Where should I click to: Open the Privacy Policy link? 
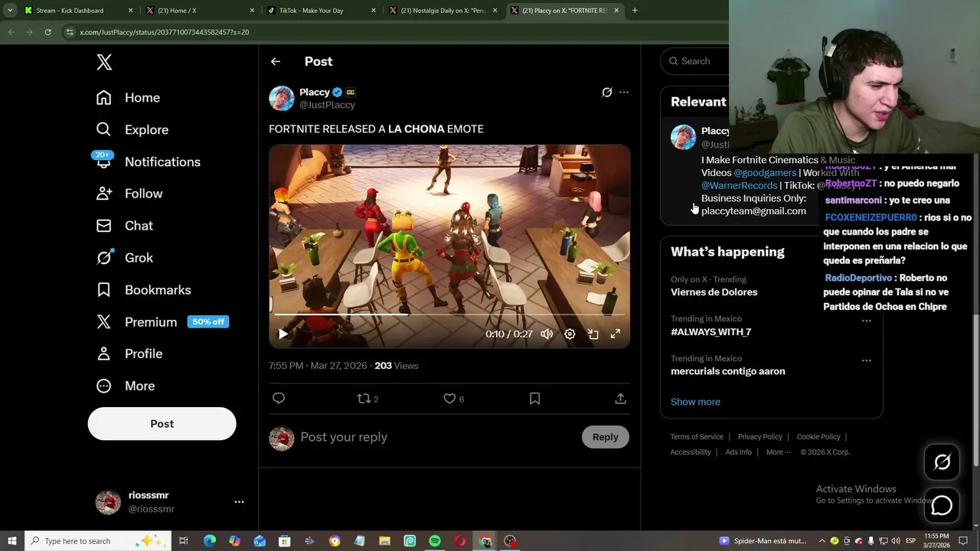click(759, 437)
